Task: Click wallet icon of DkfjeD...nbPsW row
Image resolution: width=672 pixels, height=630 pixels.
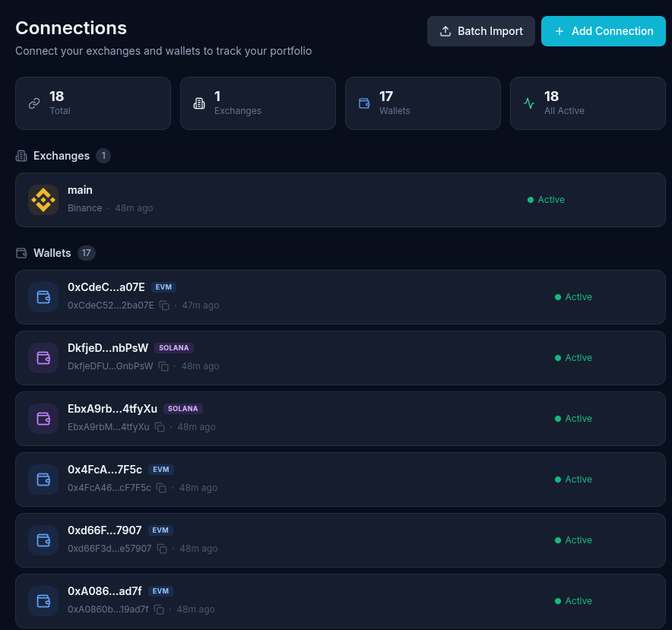Action: coord(43,358)
